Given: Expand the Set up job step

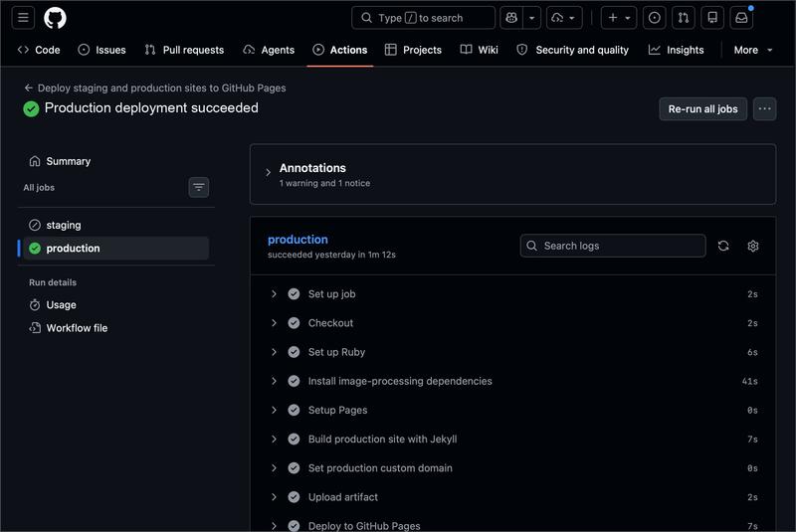Looking at the screenshot, I should point(512,294).
